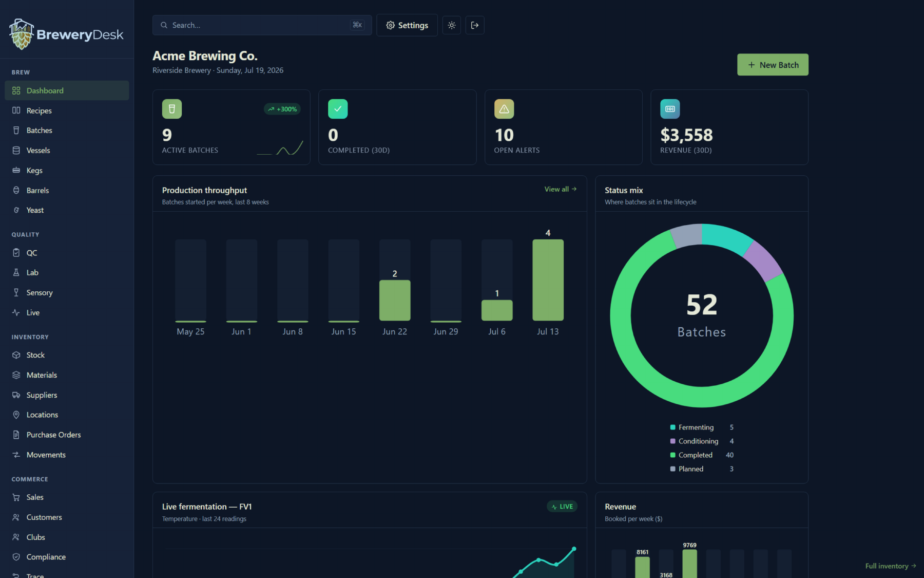
Task: Open the Full inventory link
Action: [x=891, y=566]
